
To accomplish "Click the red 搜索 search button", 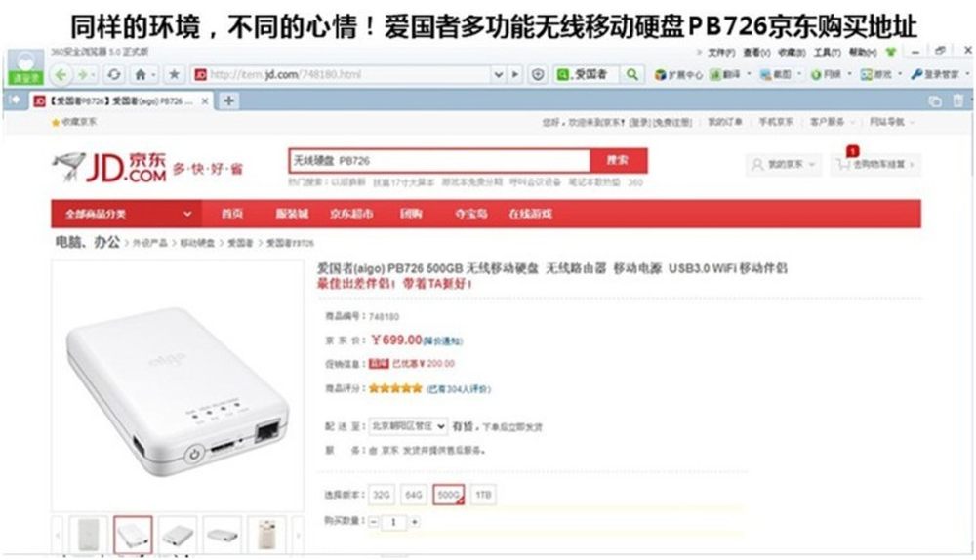I will 618,161.
